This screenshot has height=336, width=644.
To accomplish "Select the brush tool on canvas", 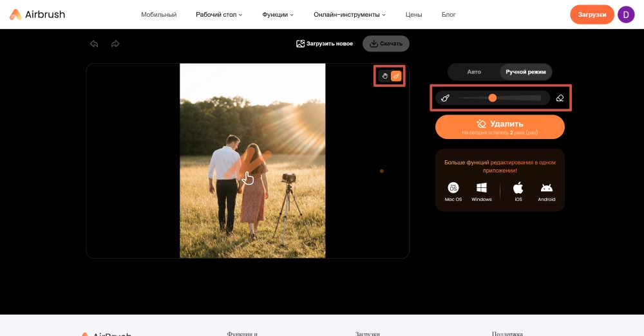I will tap(396, 76).
